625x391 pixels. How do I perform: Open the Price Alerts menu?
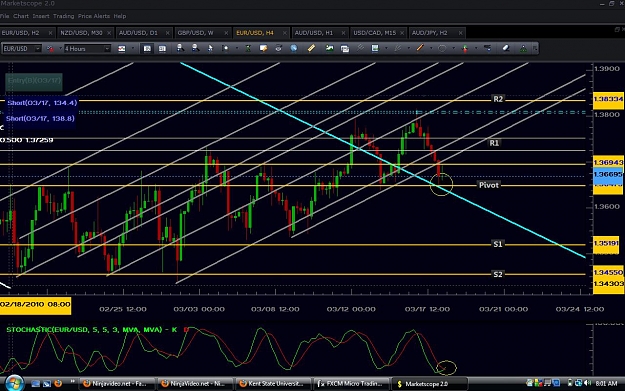coord(94,16)
